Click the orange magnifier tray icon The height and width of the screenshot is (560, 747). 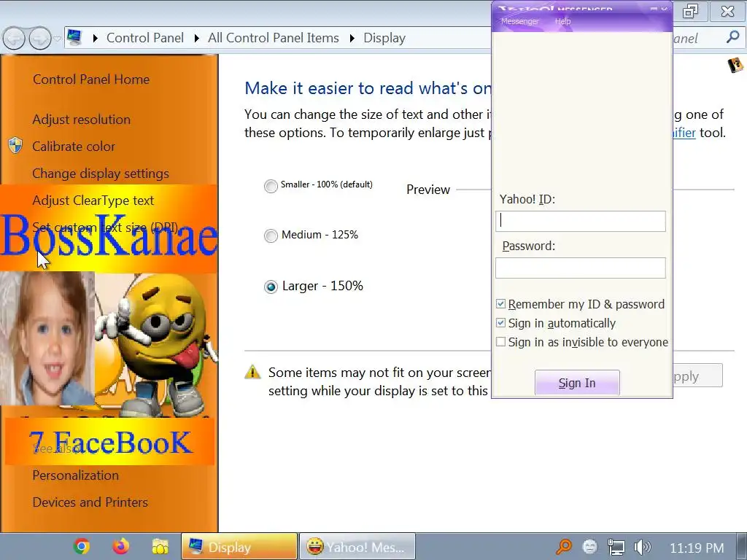[564, 547]
